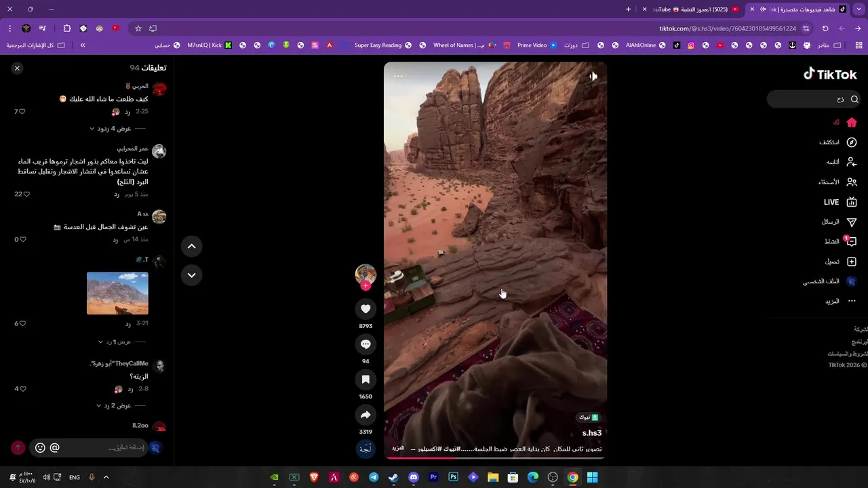The width and height of the screenshot is (868, 488).
Task: Open the Messages (الرسائل) sidebar item
Action: point(839,222)
